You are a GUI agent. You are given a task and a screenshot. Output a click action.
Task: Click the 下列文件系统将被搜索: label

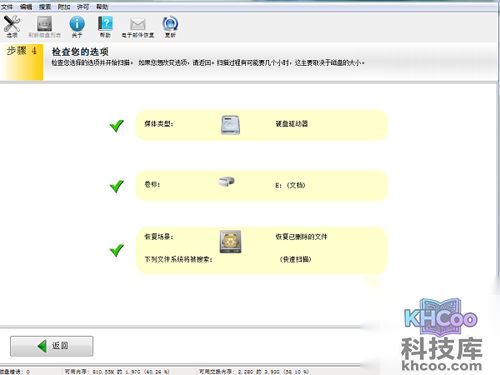pos(178,259)
